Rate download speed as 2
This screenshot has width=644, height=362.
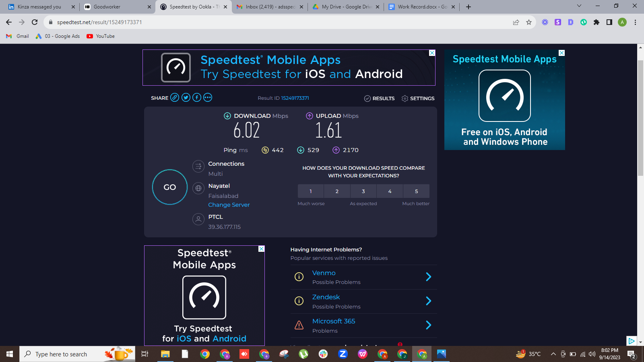[337, 191]
